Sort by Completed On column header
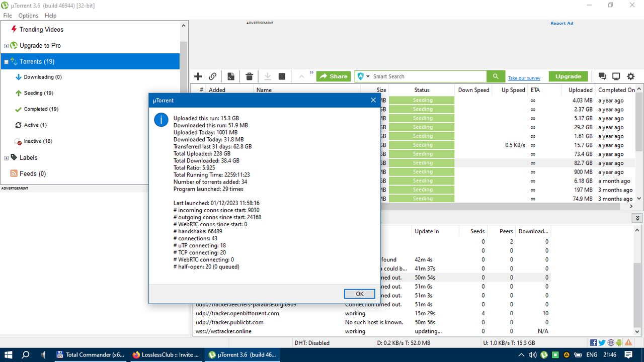The height and width of the screenshot is (362, 644). [616, 90]
